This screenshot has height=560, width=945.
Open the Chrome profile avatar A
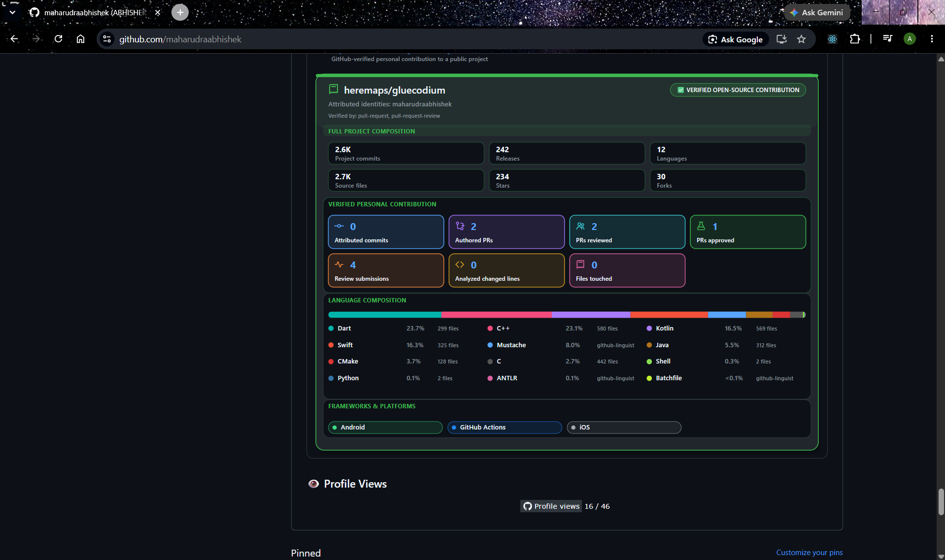910,39
